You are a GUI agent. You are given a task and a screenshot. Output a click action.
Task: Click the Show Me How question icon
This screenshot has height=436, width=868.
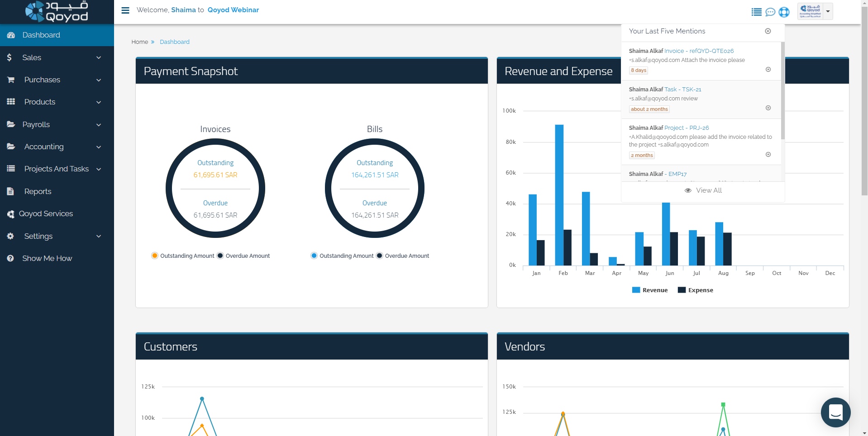pos(10,258)
